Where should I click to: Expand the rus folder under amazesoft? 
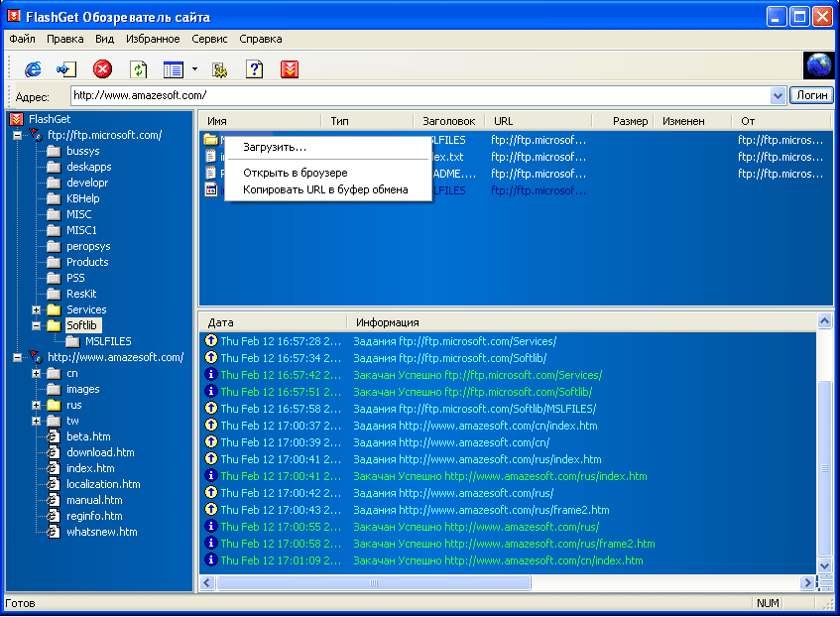pyautogui.click(x=37, y=405)
